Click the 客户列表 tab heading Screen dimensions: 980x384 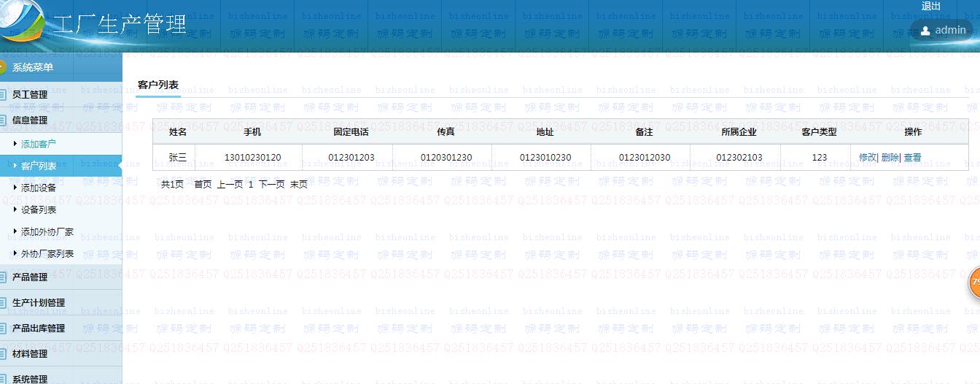pyautogui.click(x=158, y=85)
